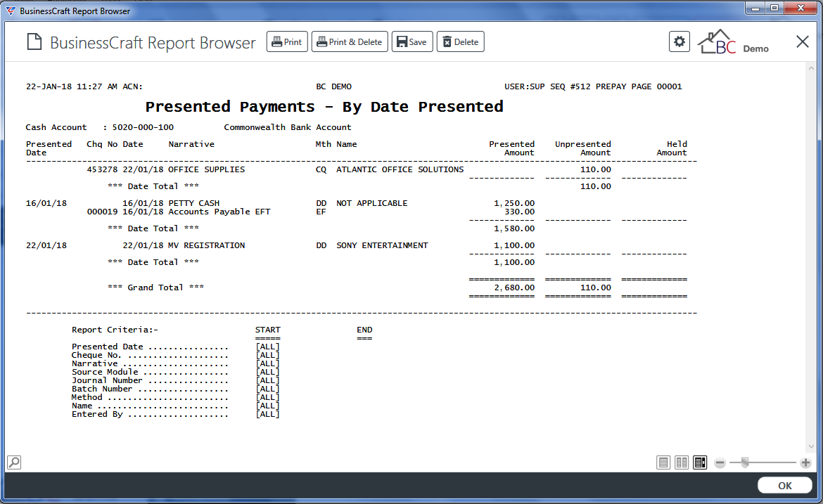Click PETTY CASH narrative

pyautogui.click(x=193, y=203)
